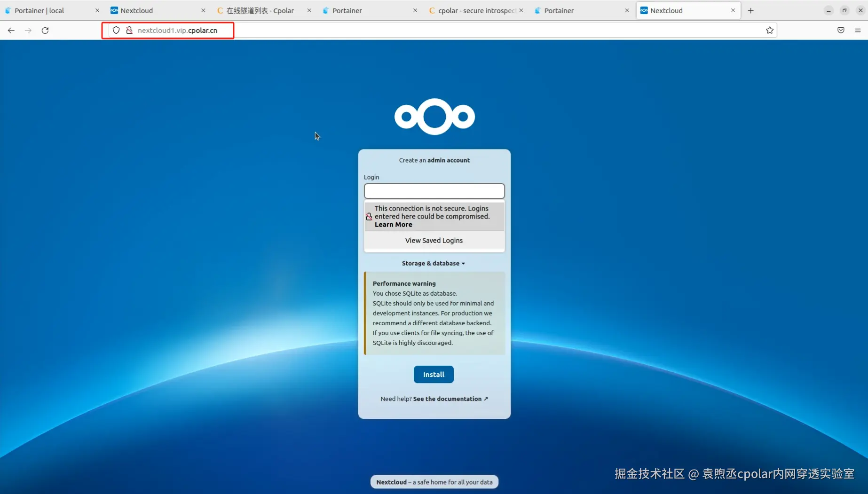The height and width of the screenshot is (494, 868).
Task: Expand Storage & database options
Action: click(434, 263)
